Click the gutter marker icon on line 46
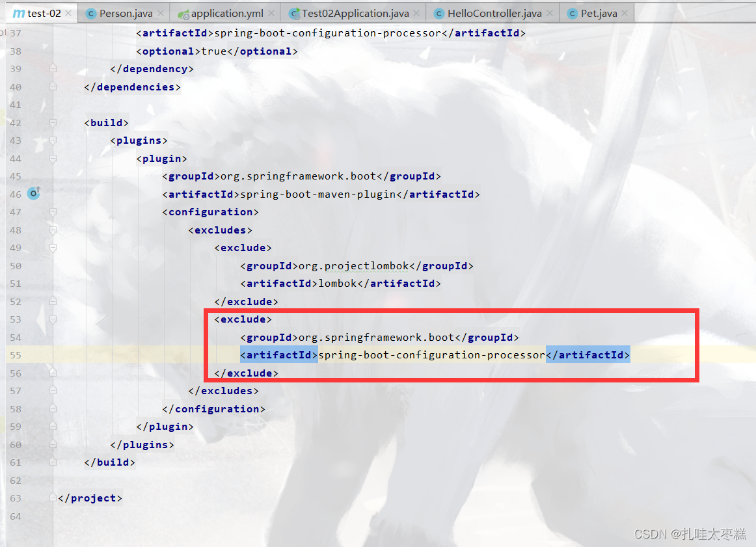This screenshot has height=547, width=756. 33,193
